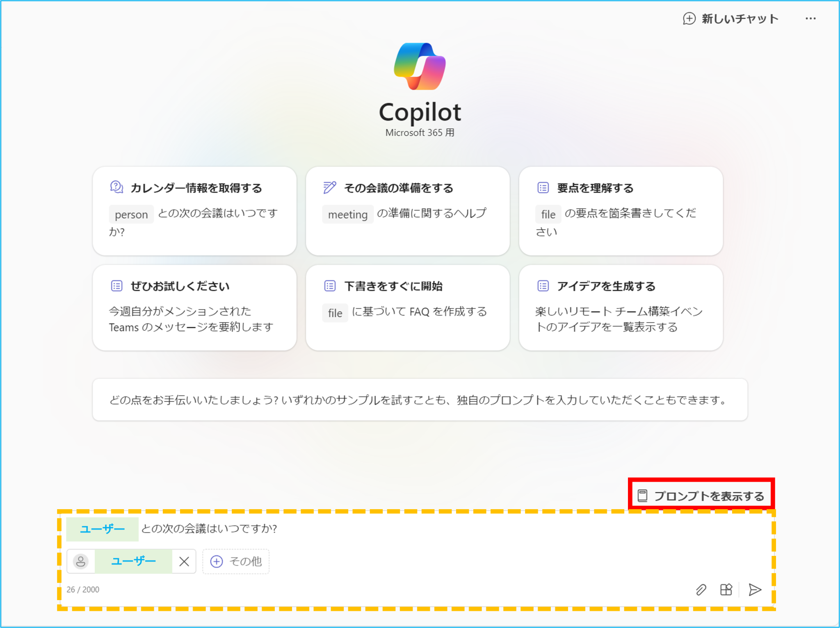Expand その他 to add more context
Image resolution: width=840 pixels, height=628 pixels.
(x=236, y=561)
